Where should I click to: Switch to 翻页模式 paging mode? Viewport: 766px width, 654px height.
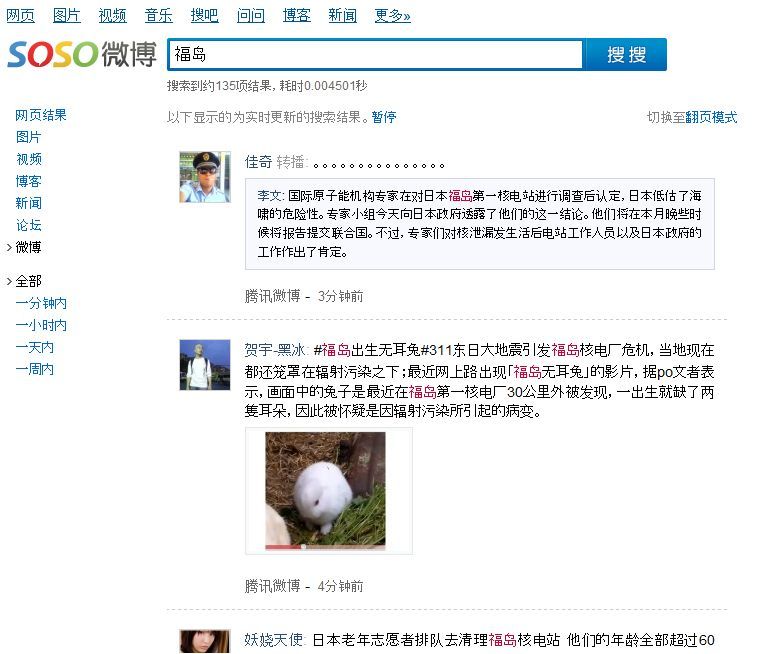[711, 117]
